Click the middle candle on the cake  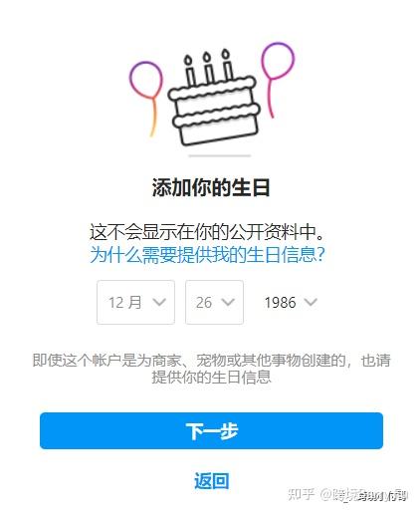(208, 68)
